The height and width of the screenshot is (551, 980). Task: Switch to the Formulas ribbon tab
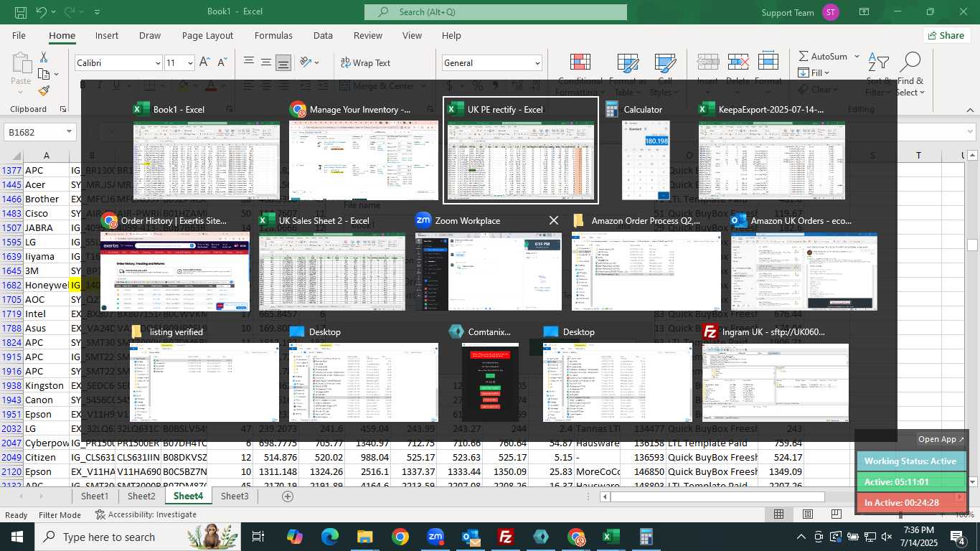[273, 35]
